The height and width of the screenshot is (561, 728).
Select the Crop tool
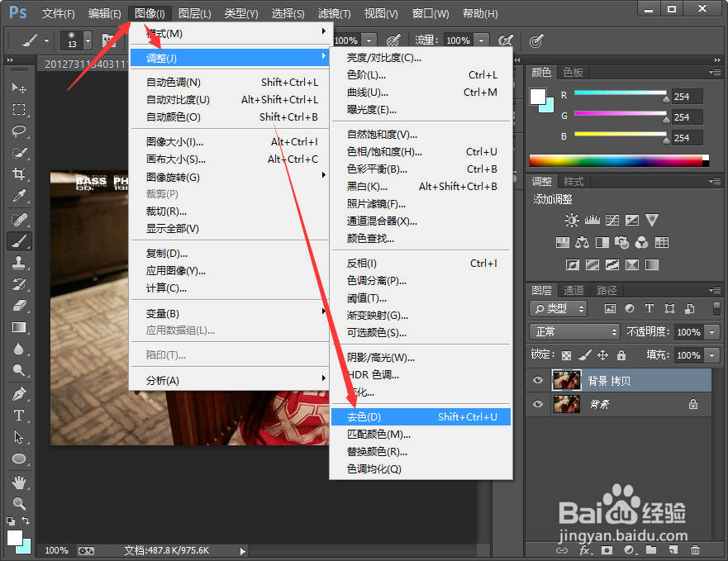(20, 174)
